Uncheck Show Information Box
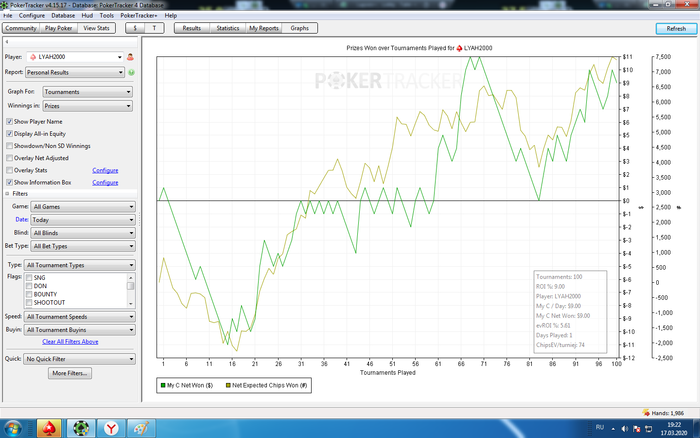The height and width of the screenshot is (438, 700). pos(9,182)
